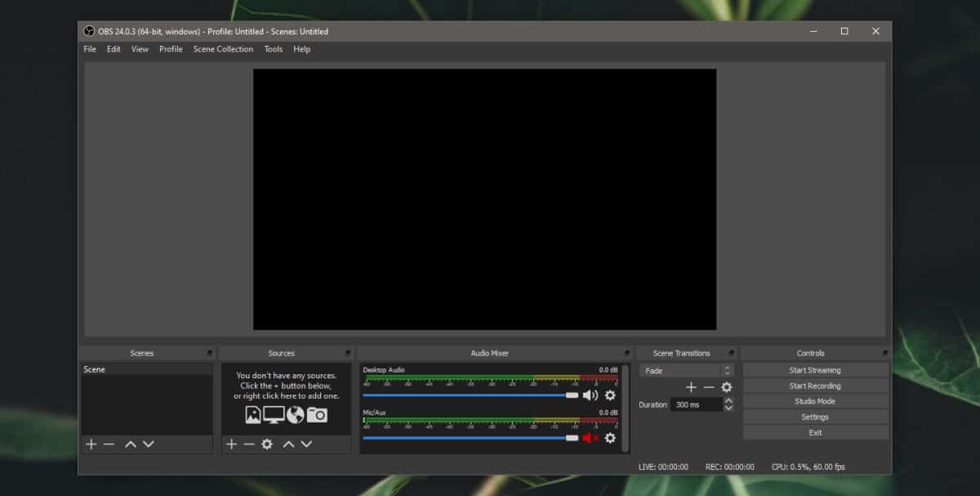980x496 pixels.
Task: Adjust Desktop Audio volume slider
Action: [x=470, y=395]
